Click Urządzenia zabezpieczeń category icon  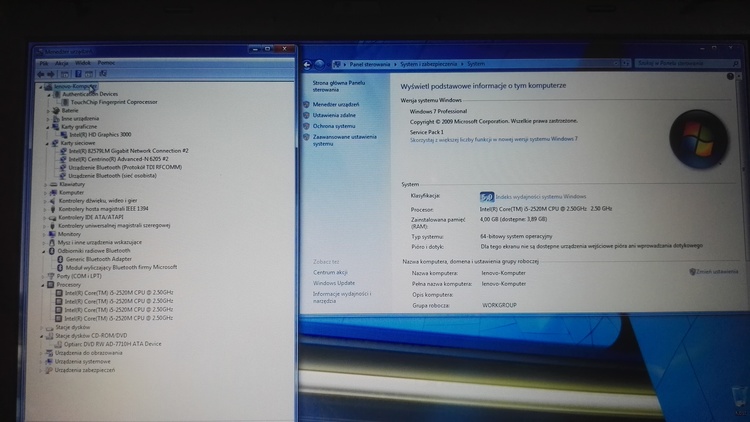point(48,370)
